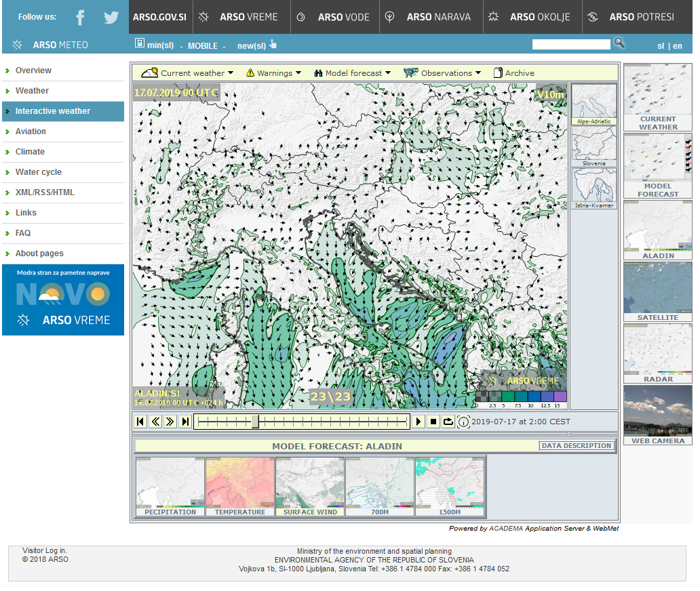Click inside the search input field
700x591 pixels.
571,44
